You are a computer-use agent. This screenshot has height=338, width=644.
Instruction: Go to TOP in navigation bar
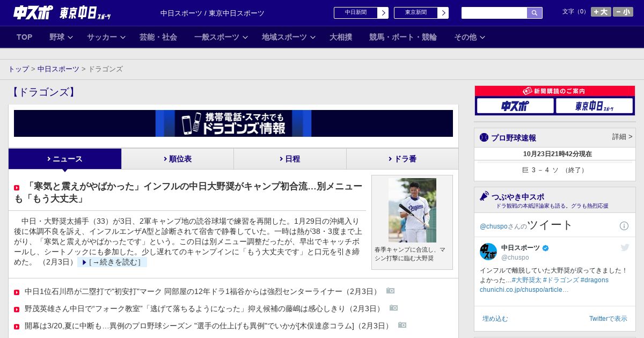pyautogui.click(x=25, y=37)
